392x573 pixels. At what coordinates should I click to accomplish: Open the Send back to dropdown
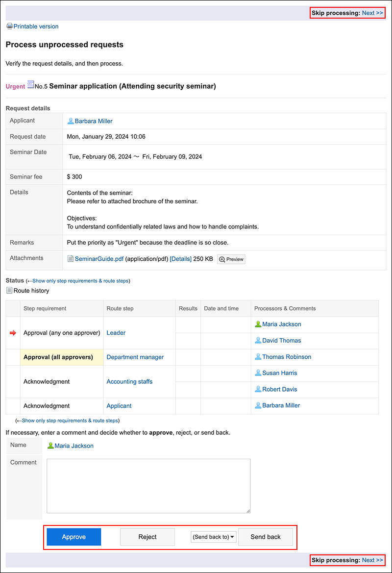(x=213, y=537)
